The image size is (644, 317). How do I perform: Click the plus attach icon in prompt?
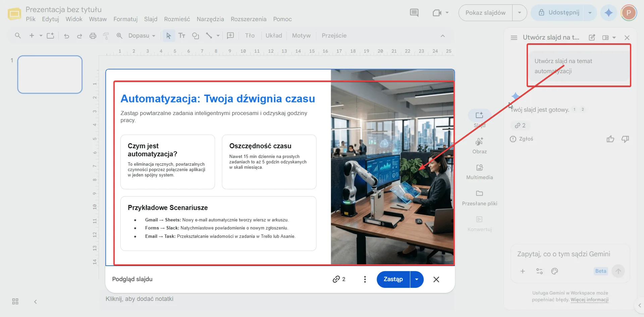pos(523,271)
